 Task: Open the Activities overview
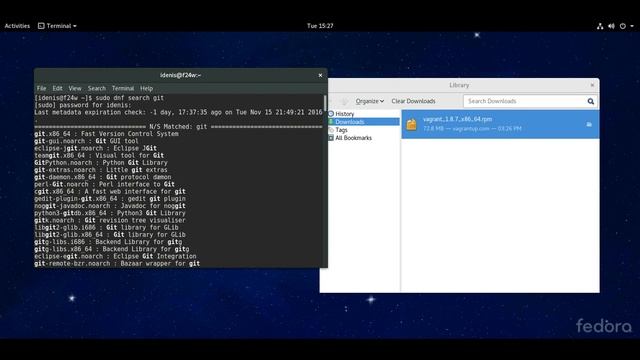[17, 26]
